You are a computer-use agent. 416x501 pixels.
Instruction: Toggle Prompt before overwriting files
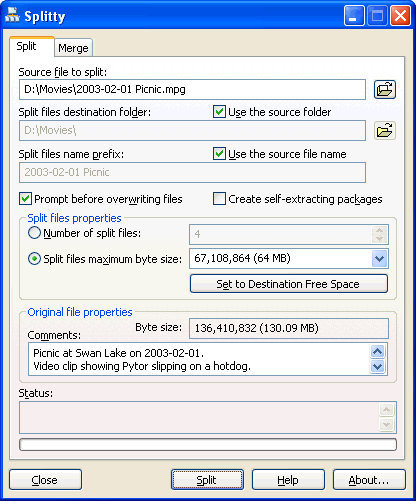click(x=26, y=199)
